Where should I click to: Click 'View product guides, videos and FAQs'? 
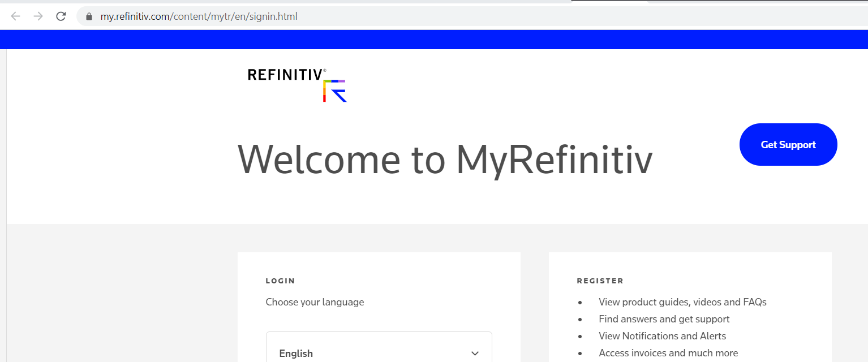tap(682, 302)
